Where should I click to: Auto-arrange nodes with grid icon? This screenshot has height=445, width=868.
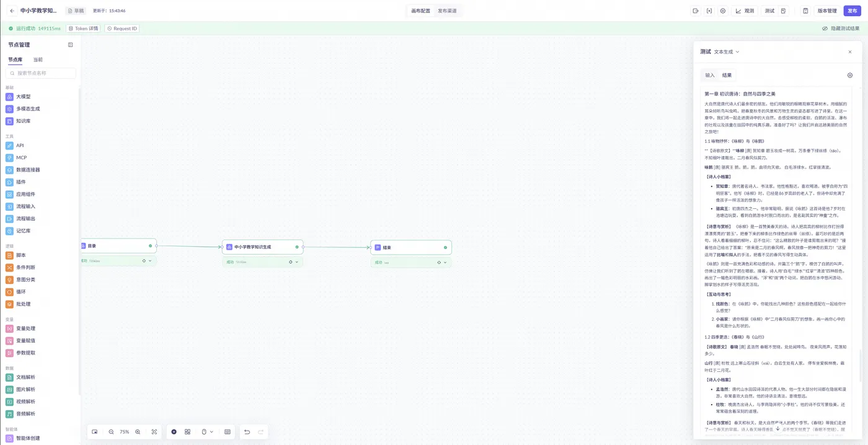click(187, 431)
